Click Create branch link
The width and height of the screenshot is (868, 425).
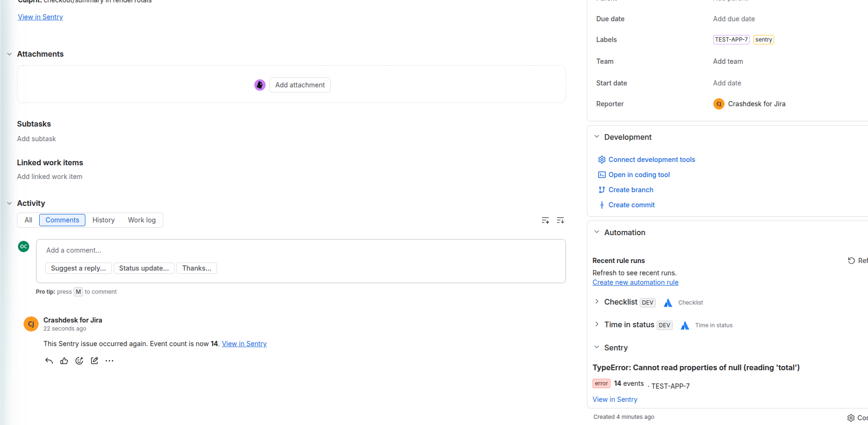point(631,190)
